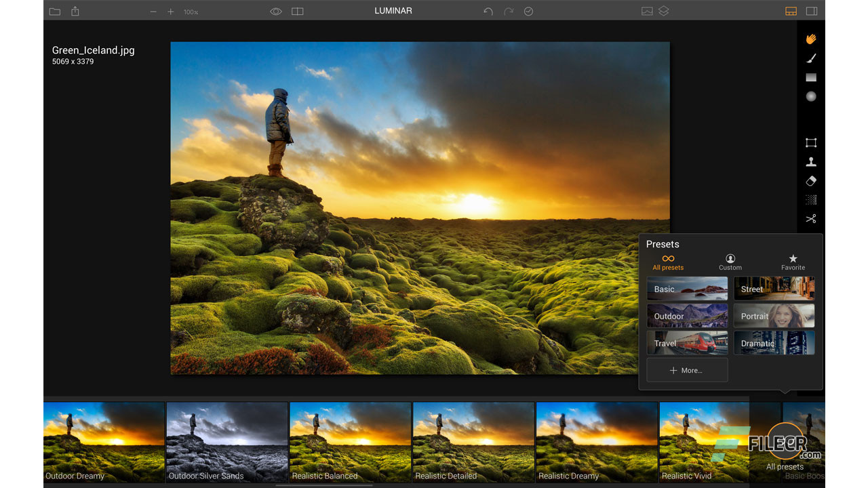Apply the Realistic Vivid preset
Image resolution: width=868 pixels, height=488 pixels.
click(705, 442)
